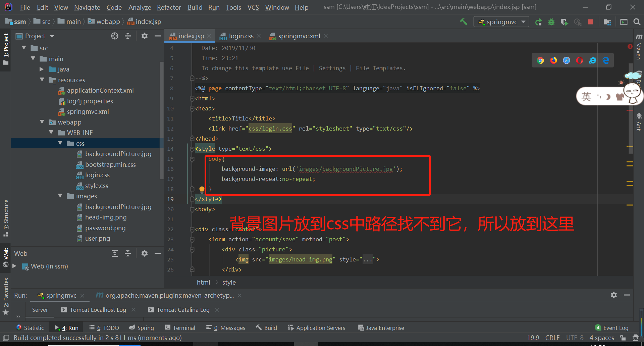Screen dimensions: 644x346
Task: Select backgroundPicture.jpg in the images folder
Action: [118, 207]
